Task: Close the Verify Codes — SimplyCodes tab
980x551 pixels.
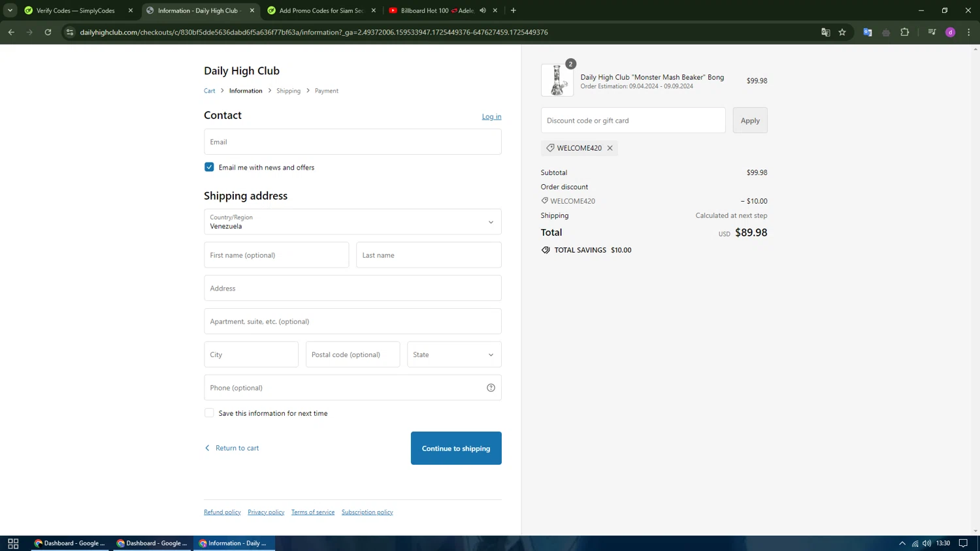Action: (131, 10)
